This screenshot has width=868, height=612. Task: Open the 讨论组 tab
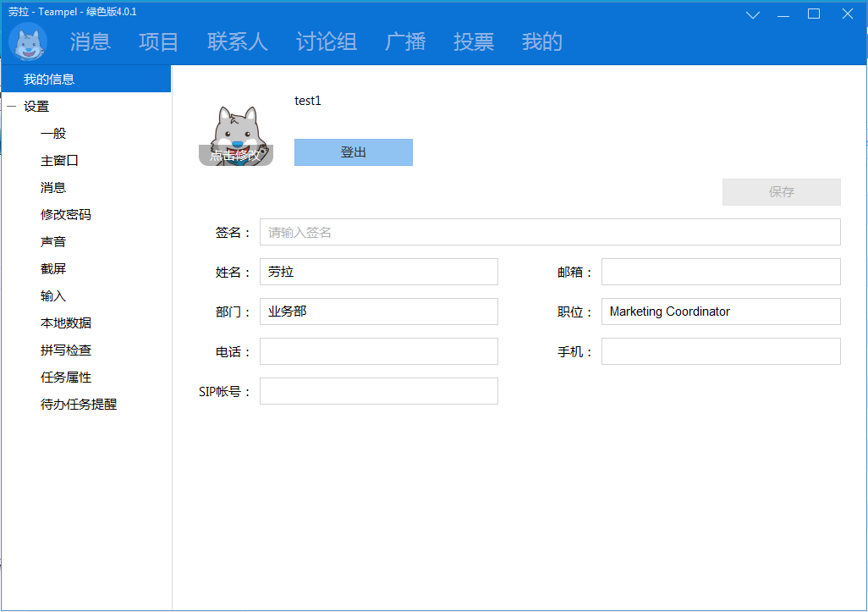click(326, 41)
